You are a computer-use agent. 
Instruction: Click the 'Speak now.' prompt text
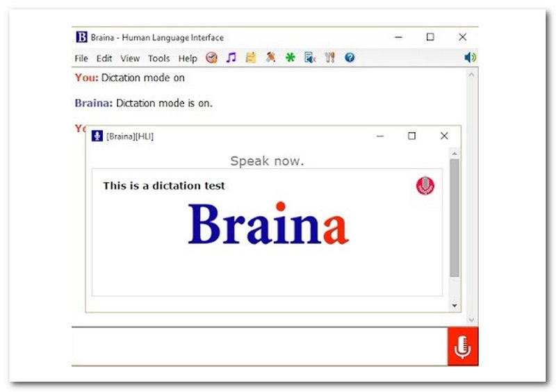coord(267,161)
